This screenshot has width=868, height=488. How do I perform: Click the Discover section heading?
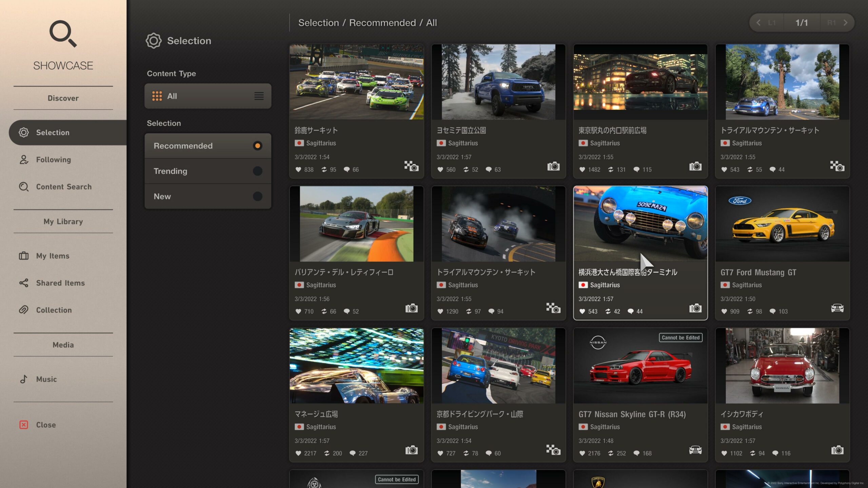tap(63, 98)
